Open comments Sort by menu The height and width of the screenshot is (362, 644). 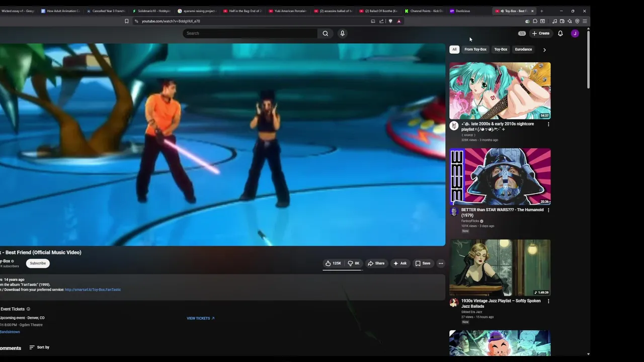(39, 347)
